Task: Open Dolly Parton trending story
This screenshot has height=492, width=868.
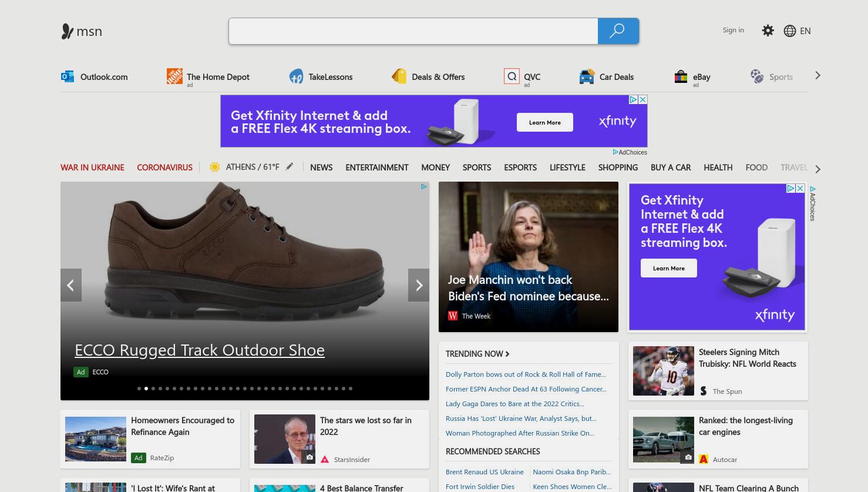Action: tap(526, 374)
